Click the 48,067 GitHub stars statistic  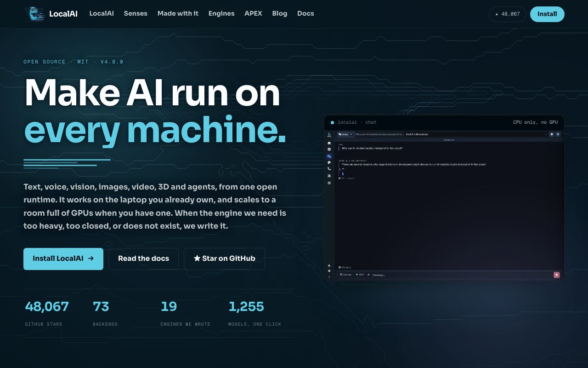pyautogui.click(x=47, y=313)
